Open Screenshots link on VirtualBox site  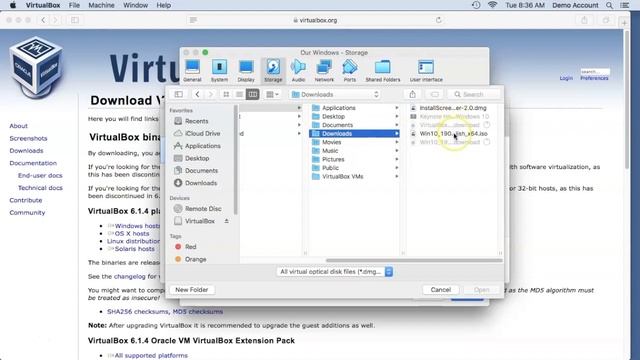[28, 138]
